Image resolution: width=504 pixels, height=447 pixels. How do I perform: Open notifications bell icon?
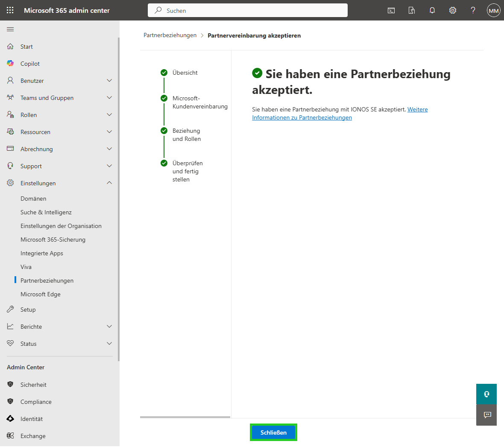click(x=432, y=11)
